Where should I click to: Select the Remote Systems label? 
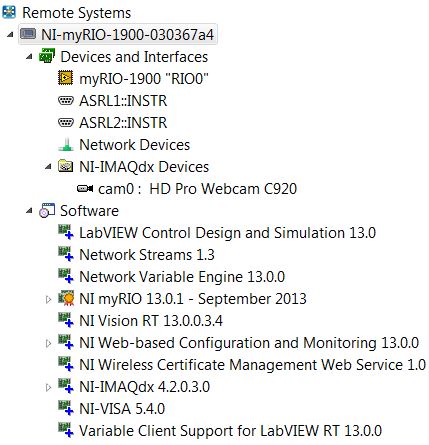(x=76, y=13)
